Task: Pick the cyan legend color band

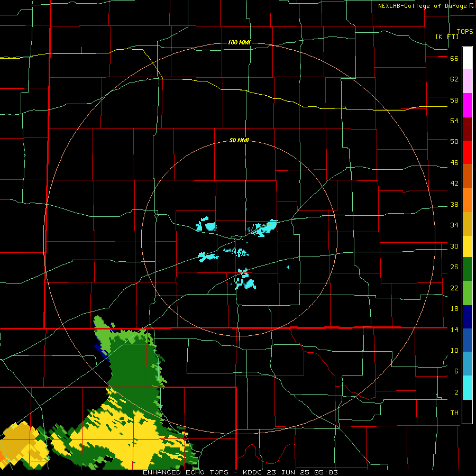Action: (x=467, y=388)
